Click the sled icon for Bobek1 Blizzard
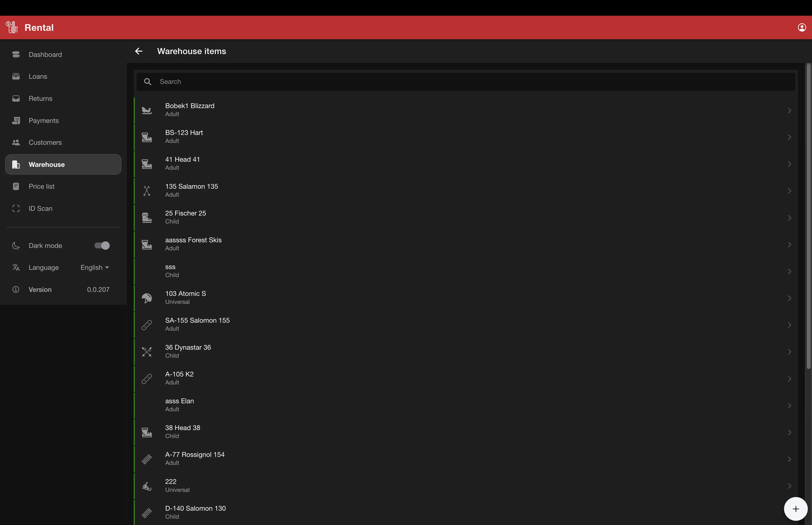 147,110
